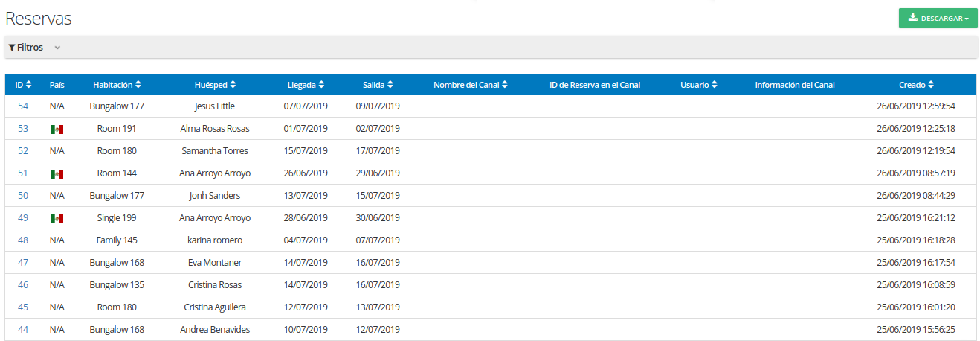Click the Reservas page title
The height and width of the screenshot is (341, 980).
tap(39, 19)
